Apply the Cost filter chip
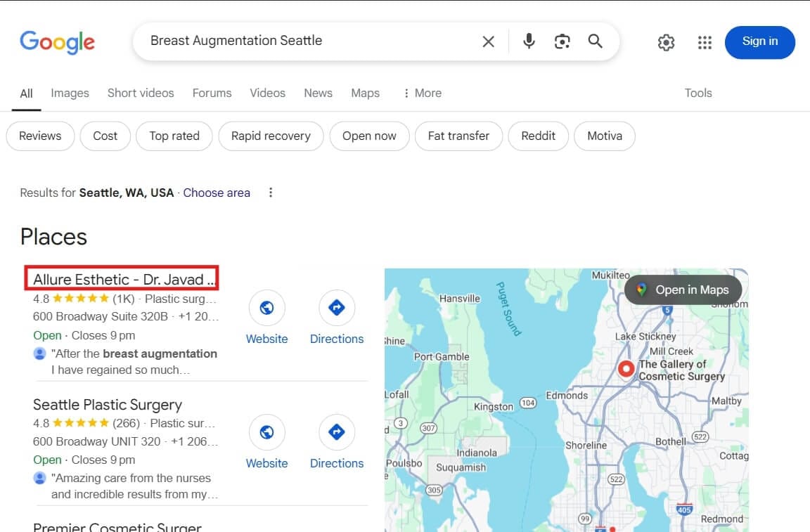This screenshot has height=532, width=810. point(105,136)
